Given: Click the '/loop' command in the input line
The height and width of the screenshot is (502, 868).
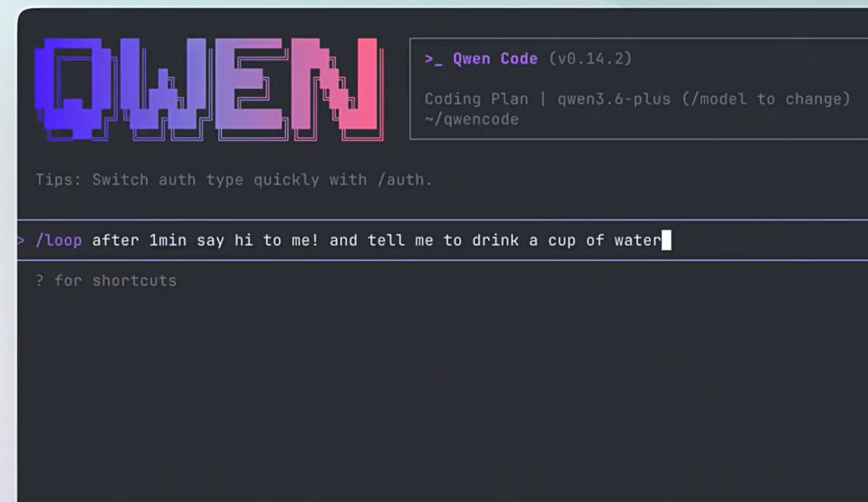Looking at the screenshot, I should (x=59, y=240).
